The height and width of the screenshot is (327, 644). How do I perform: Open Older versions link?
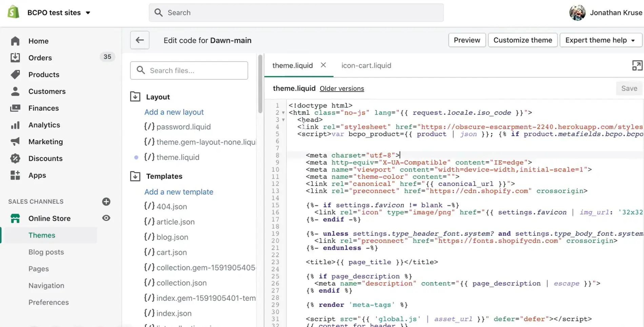pos(342,88)
